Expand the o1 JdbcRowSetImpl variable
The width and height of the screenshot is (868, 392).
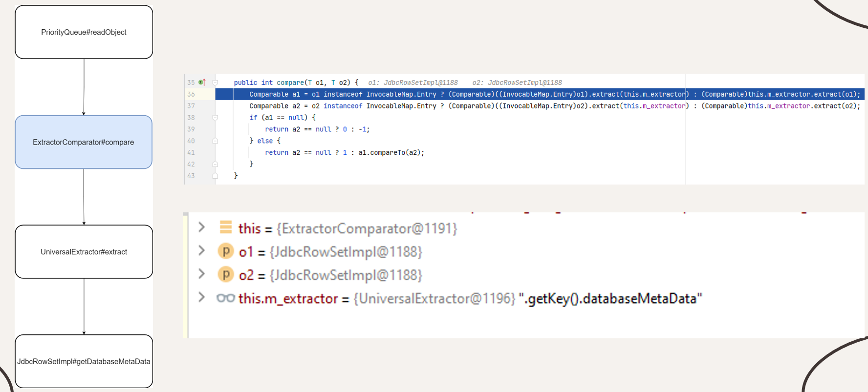(201, 250)
